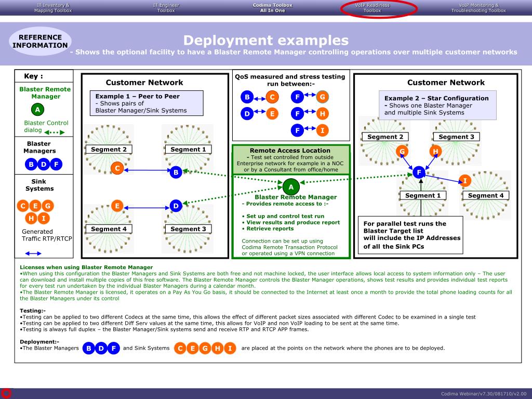Click the Segment 2 label in Example 2 Star Configuration
This screenshot has height=399, width=532.
(385, 137)
